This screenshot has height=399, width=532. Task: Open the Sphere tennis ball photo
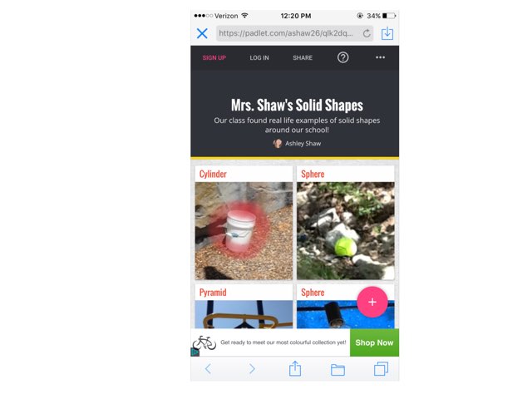click(346, 231)
